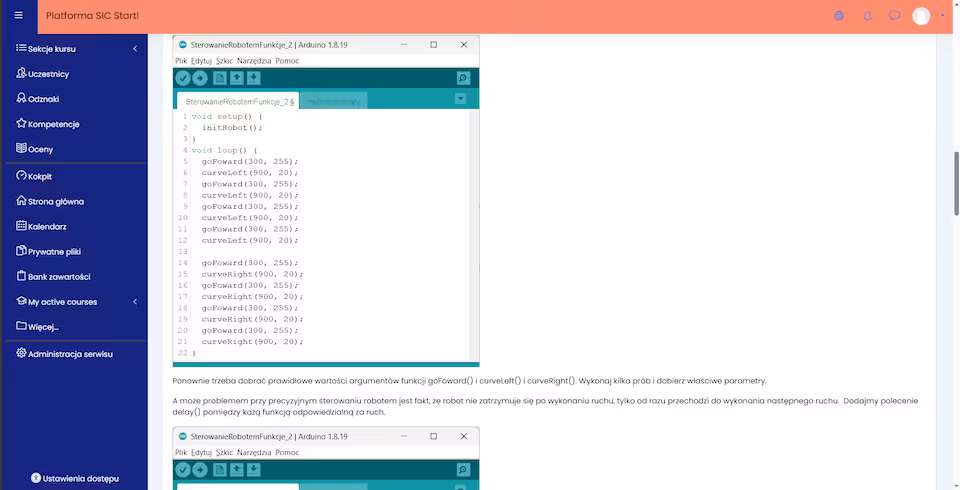Click the Ustawienia dostępu accessibility button
Viewport: 960px width, 490px height.
pyautogui.click(x=75, y=478)
